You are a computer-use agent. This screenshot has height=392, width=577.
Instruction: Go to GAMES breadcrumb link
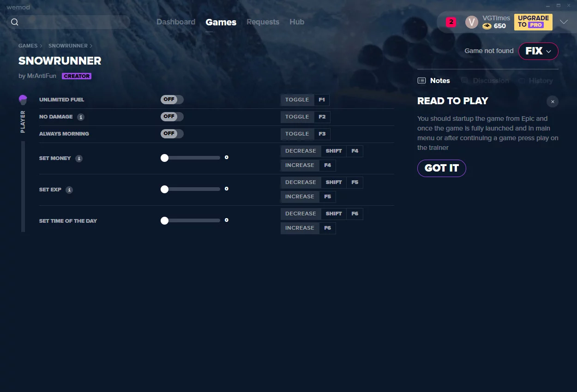pos(28,46)
